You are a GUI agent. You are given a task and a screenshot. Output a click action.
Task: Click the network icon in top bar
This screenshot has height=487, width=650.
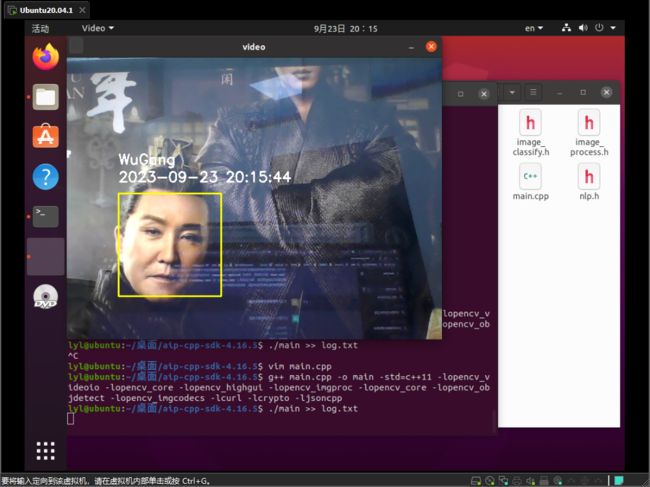tap(566, 28)
